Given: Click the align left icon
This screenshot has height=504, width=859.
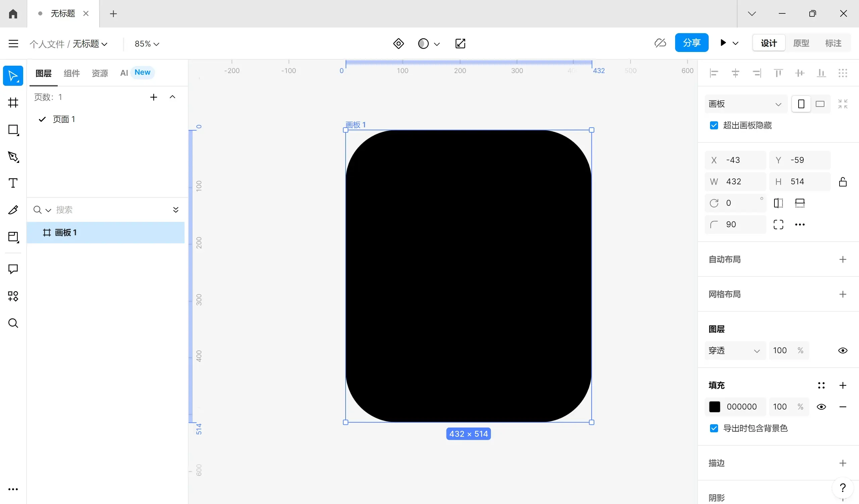Looking at the screenshot, I should 714,73.
